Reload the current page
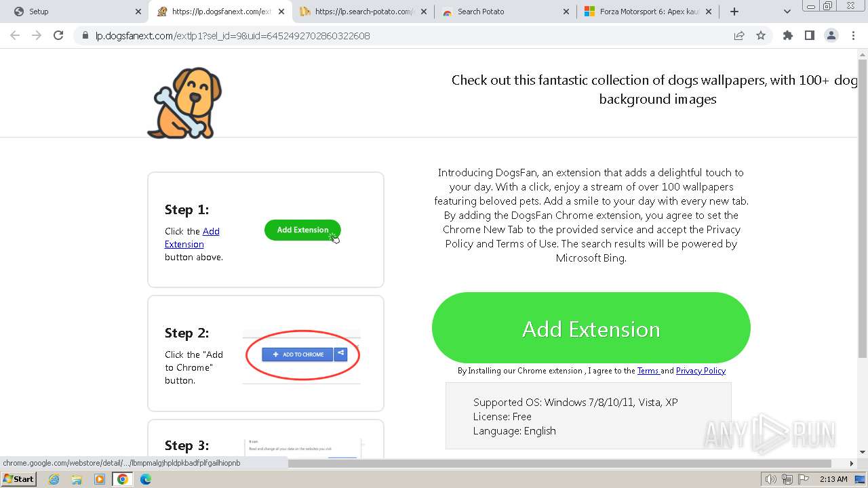The image size is (868, 488). (x=58, y=36)
